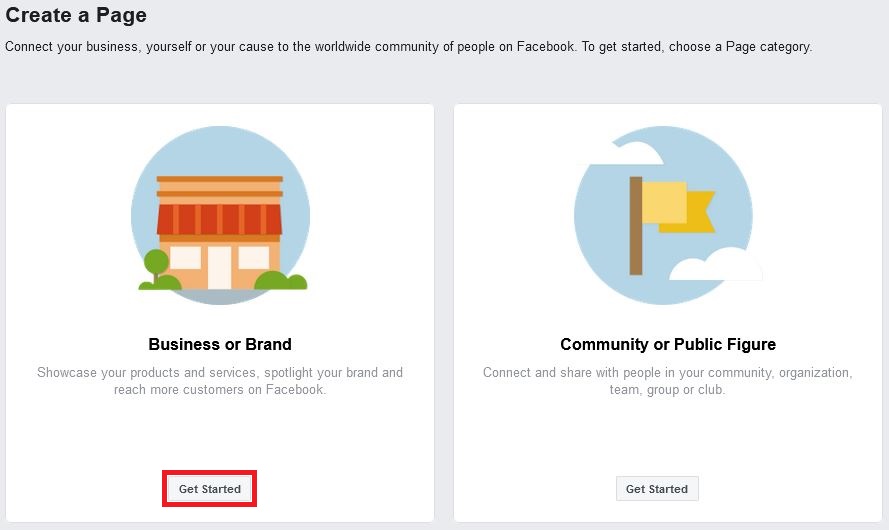Screen dimensions: 889x530
Task: Click the white cloud below the flag
Action: (716, 265)
